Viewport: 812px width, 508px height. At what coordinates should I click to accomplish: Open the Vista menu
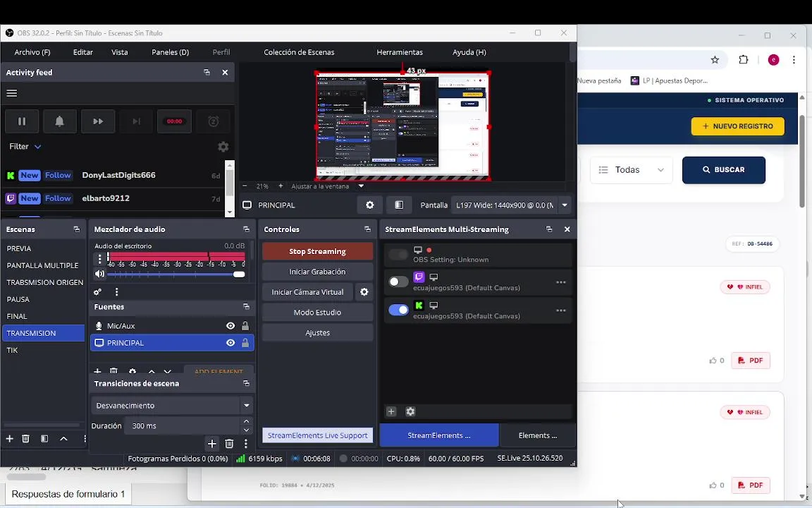click(x=120, y=52)
